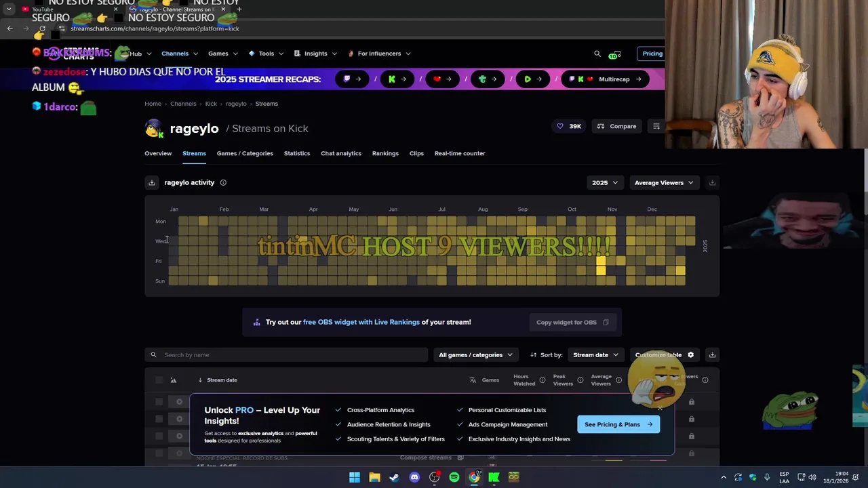This screenshot has height=488, width=868.
Task: Sort by the Stream date column header
Action: pyautogui.click(x=222, y=380)
